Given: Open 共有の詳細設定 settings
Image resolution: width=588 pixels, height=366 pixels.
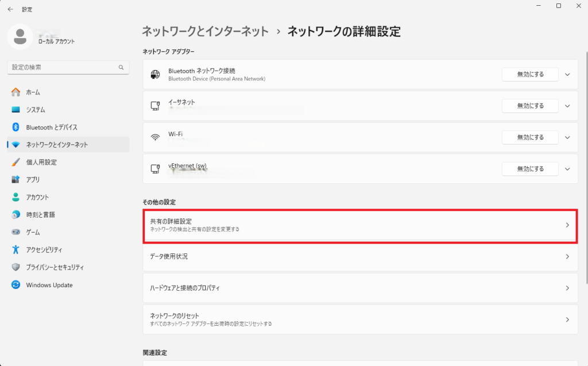Looking at the screenshot, I should point(360,225).
